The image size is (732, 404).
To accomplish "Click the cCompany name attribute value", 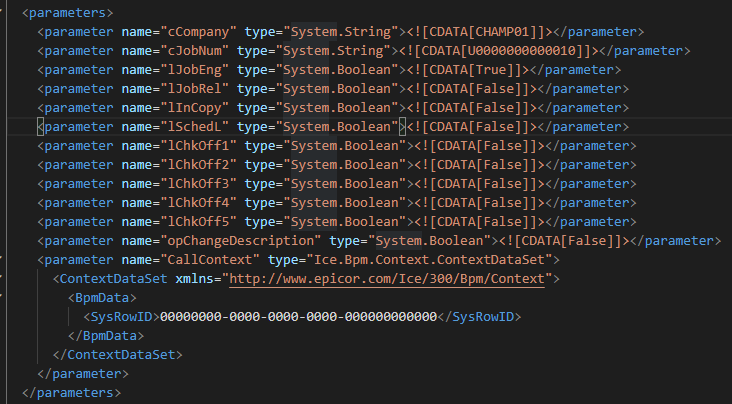I will (199, 32).
